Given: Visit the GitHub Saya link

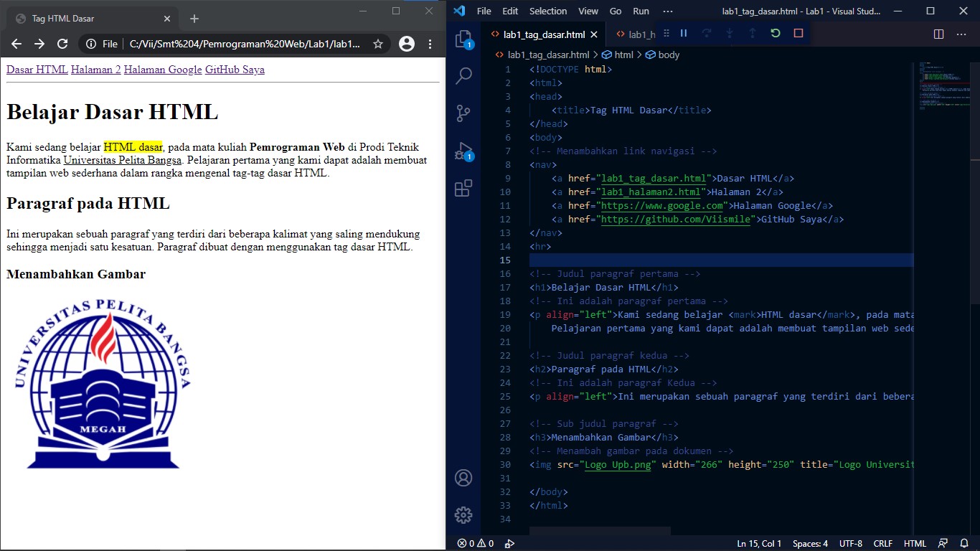Looking at the screenshot, I should point(235,70).
